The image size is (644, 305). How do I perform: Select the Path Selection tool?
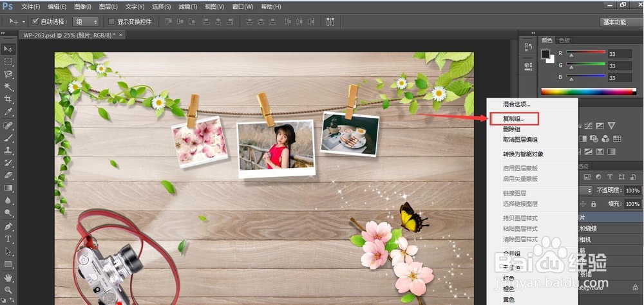[x=8, y=251]
